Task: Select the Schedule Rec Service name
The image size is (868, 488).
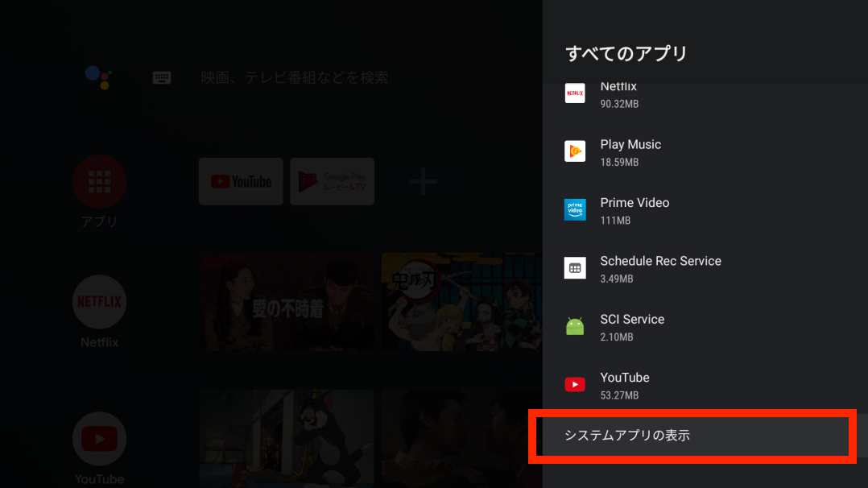Action: [x=660, y=261]
